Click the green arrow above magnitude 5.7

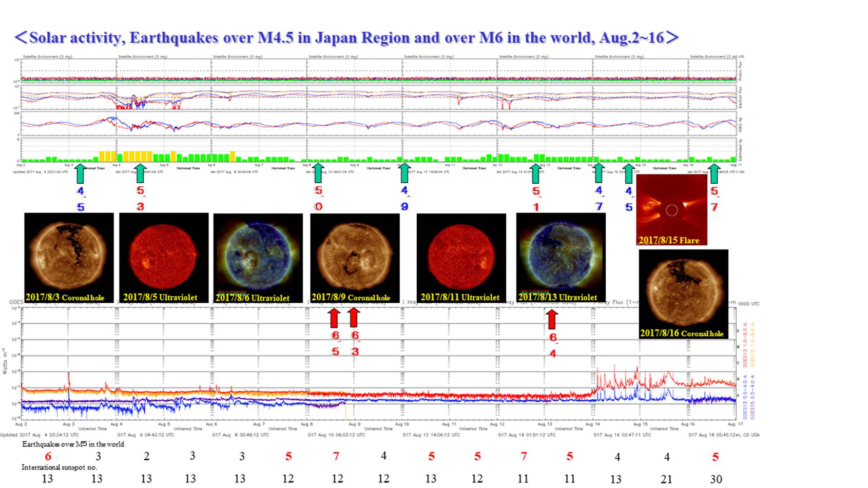[x=714, y=173]
